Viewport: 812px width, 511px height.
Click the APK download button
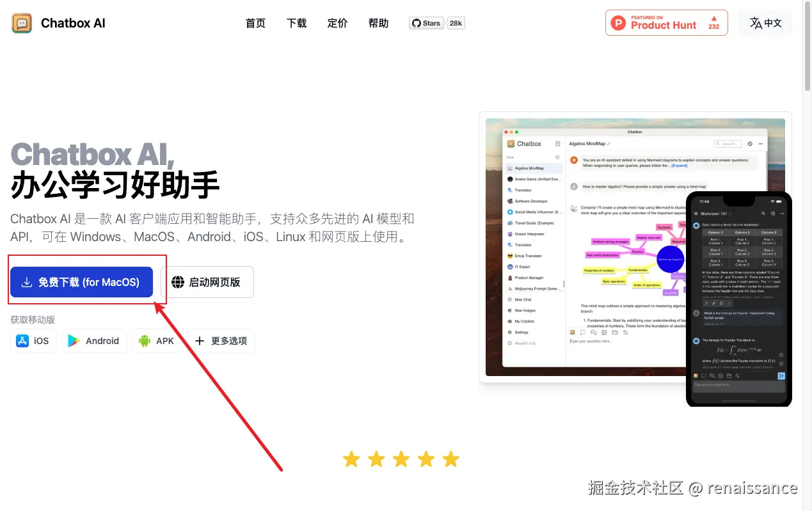tap(157, 341)
